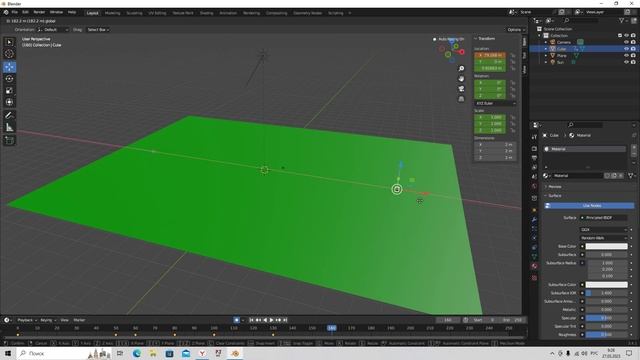Select the Material slot in list
Screen dimensions: 640x360
[x=585, y=149]
